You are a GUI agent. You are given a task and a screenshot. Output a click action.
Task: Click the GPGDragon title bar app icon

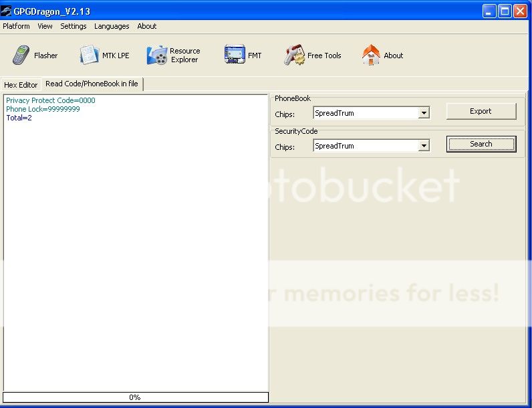point(6,11)
